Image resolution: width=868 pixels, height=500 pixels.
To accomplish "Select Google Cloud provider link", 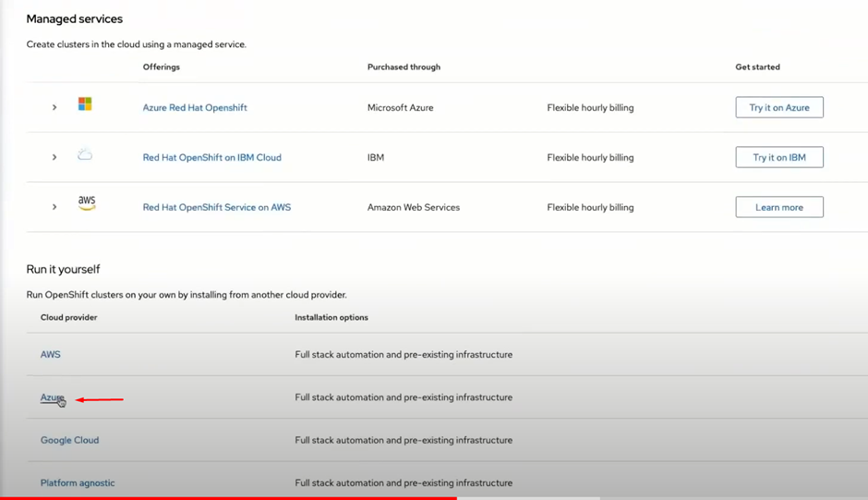I will pos(70,440).
